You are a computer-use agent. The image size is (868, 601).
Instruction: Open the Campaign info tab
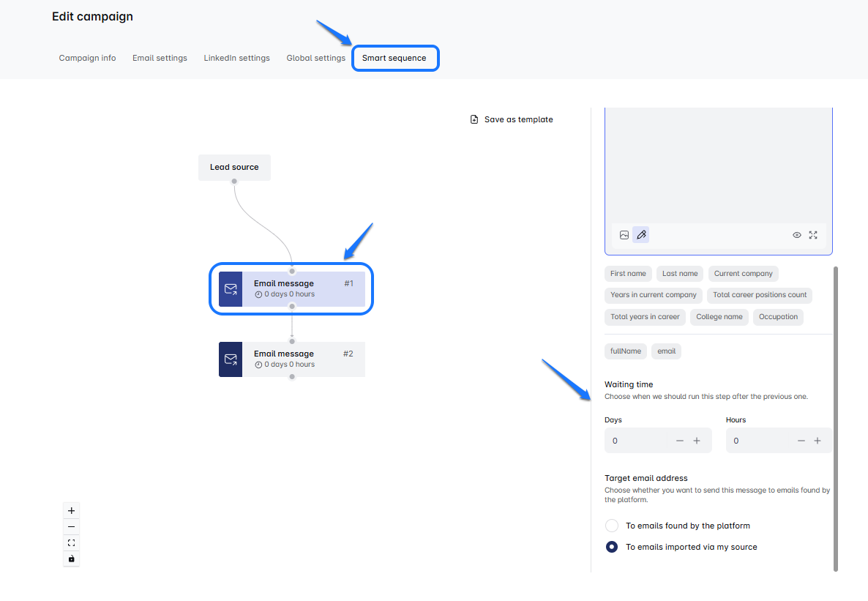point(87,58)
